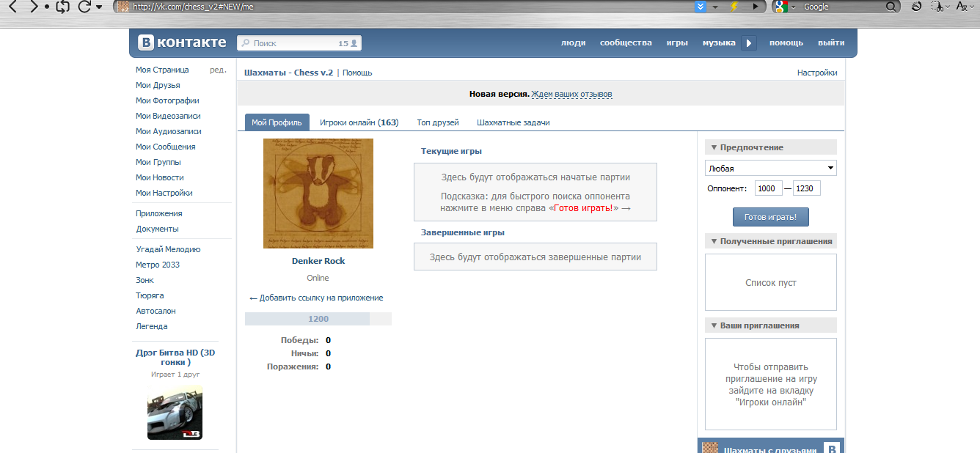Click the music play button in header

(x=749, y=43)
